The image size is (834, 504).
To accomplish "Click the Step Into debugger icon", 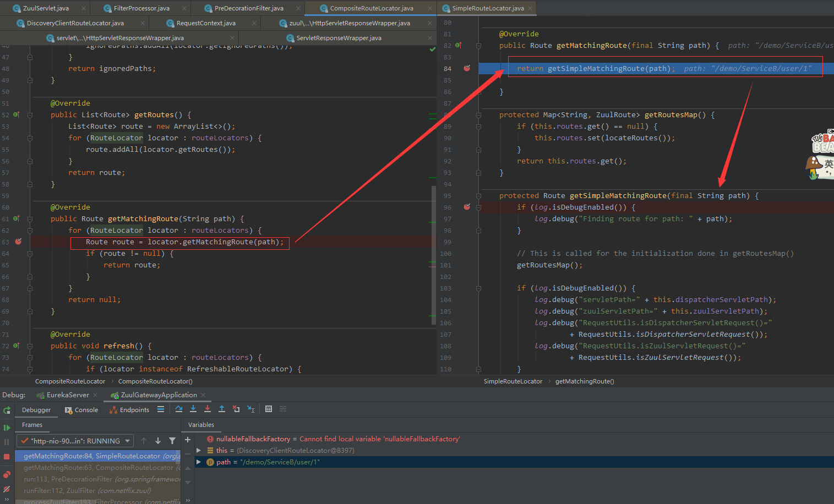I will coord(193,409).
